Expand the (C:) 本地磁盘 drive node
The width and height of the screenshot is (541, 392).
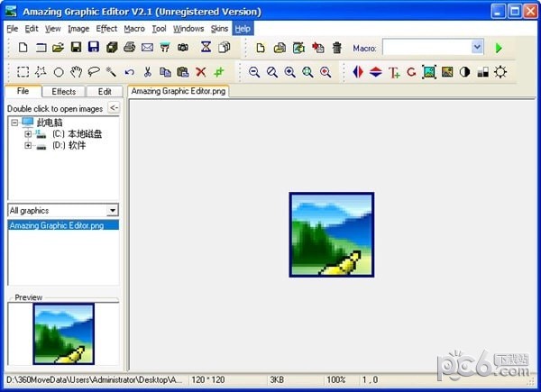coord(28,133)
